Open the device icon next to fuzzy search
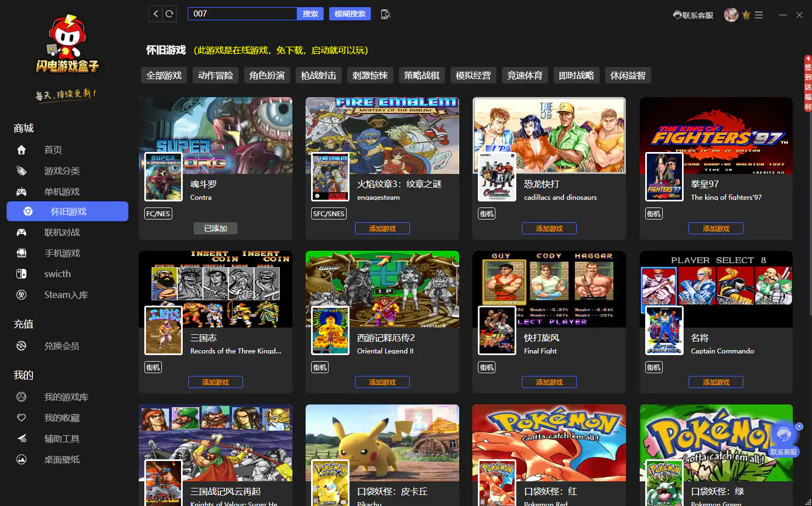 (386, 14)
